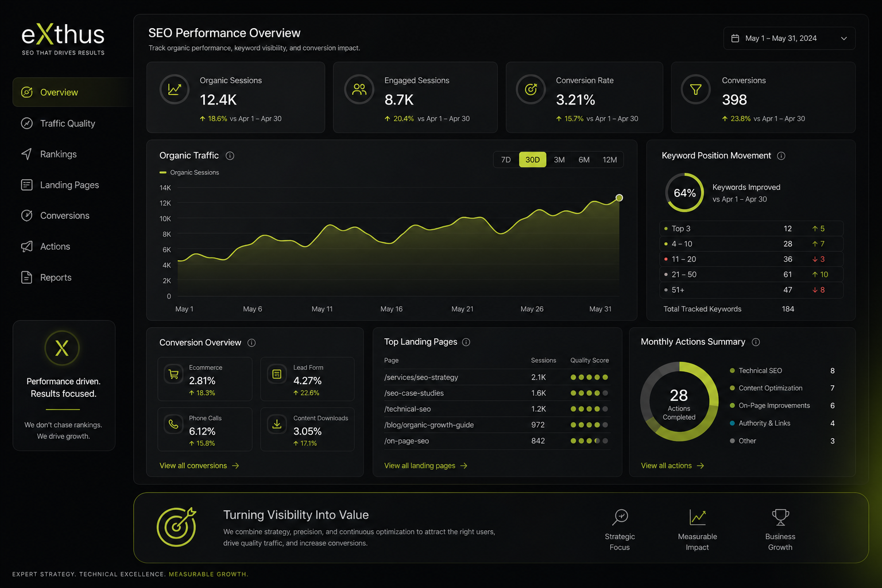
Task: Click the Technical SEO green legend dot
Action: click(x=732, y=371)
